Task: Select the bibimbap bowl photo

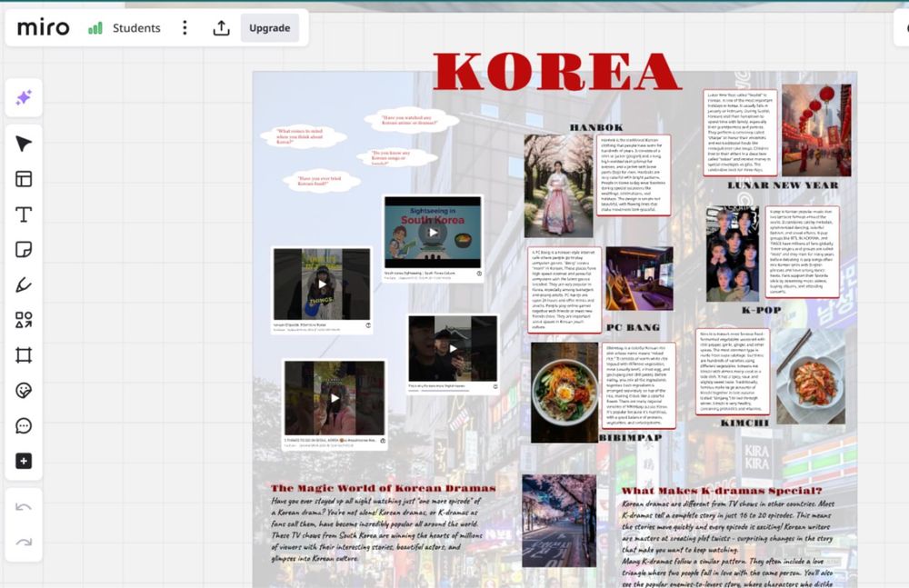Action: click(564, 393)
